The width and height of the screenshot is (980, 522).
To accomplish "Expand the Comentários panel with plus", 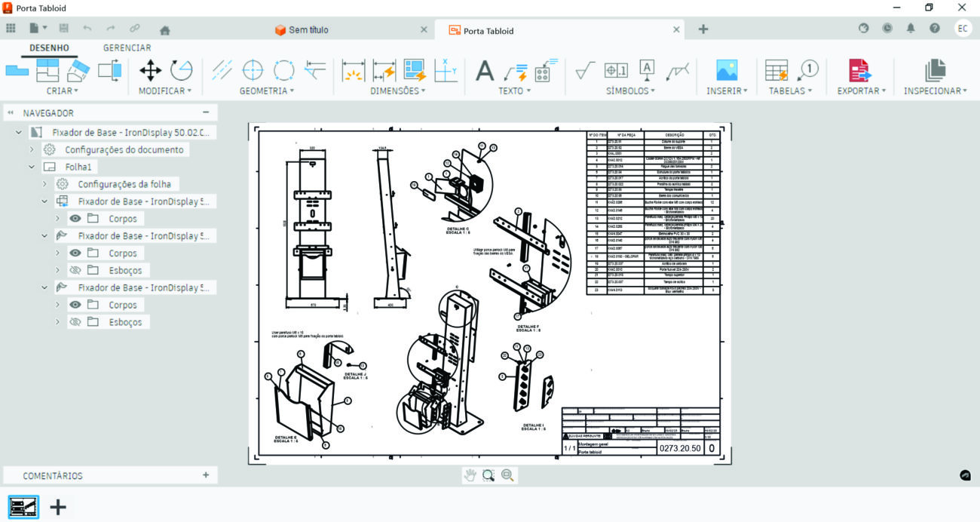I will point(206,475).
